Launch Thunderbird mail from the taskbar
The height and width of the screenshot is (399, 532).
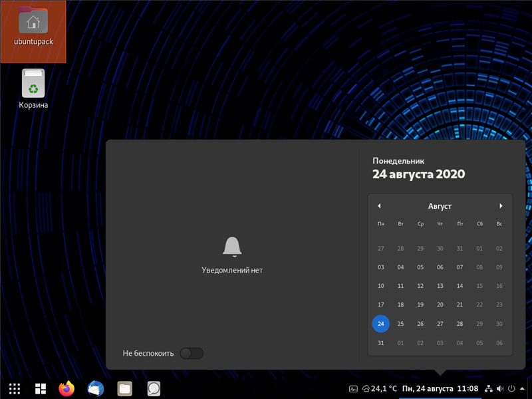pos(95,388)
